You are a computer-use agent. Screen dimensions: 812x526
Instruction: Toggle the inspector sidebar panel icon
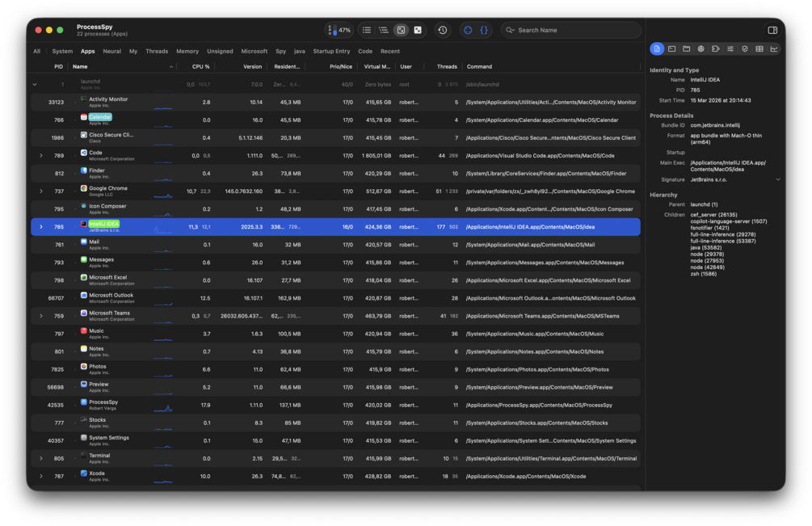pyautogui.click(x=772, y=30)
